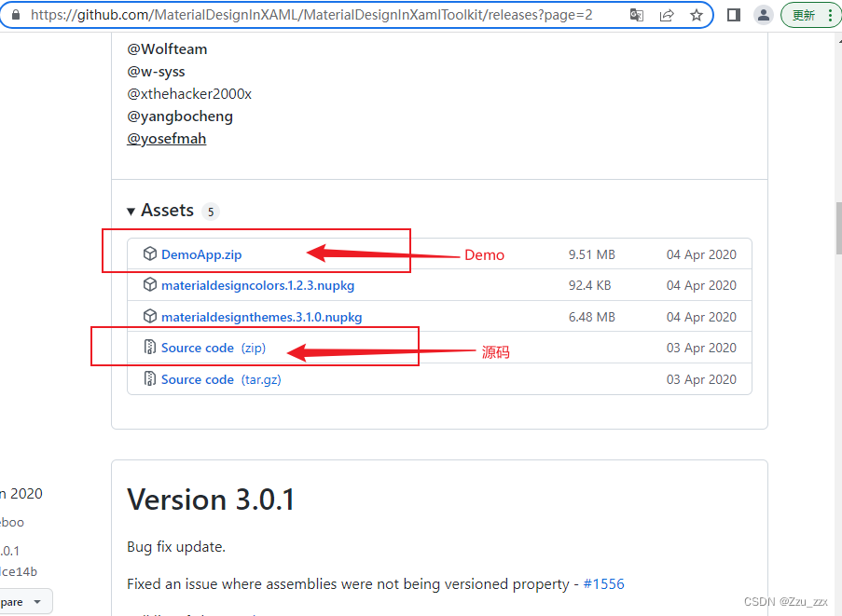This screenshot has width=842, height=616.
Task: Open the @yosefmah contributor link
Action: tap(167, 139)
